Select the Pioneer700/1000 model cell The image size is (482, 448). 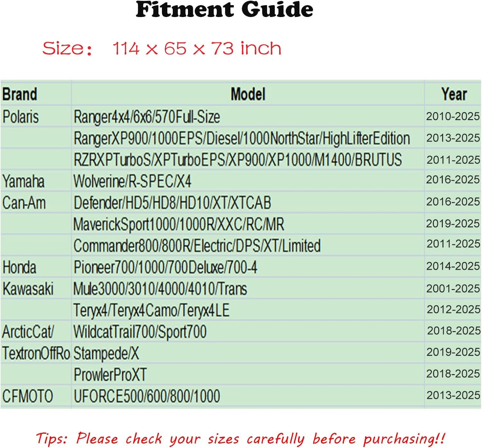165,267
